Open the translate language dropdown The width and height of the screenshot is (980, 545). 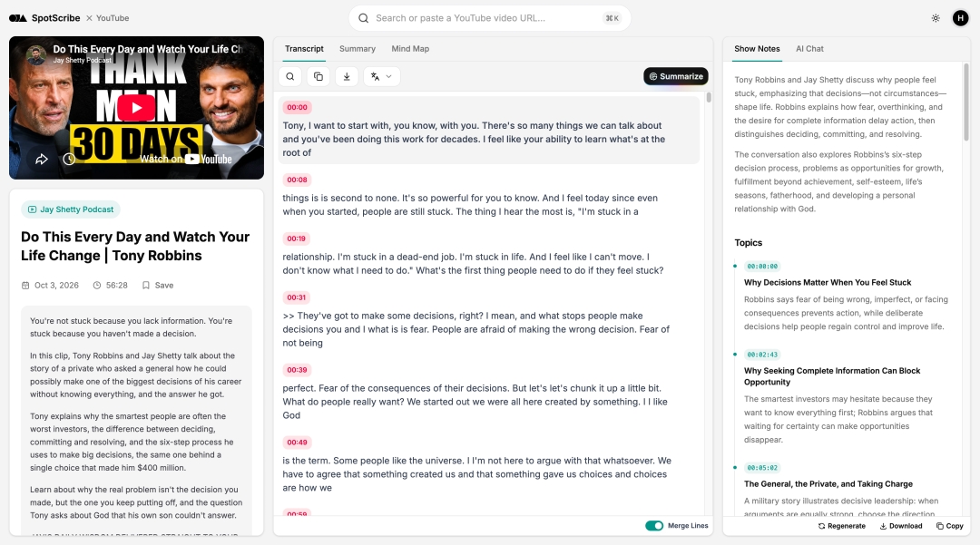(x=381, y=76)
